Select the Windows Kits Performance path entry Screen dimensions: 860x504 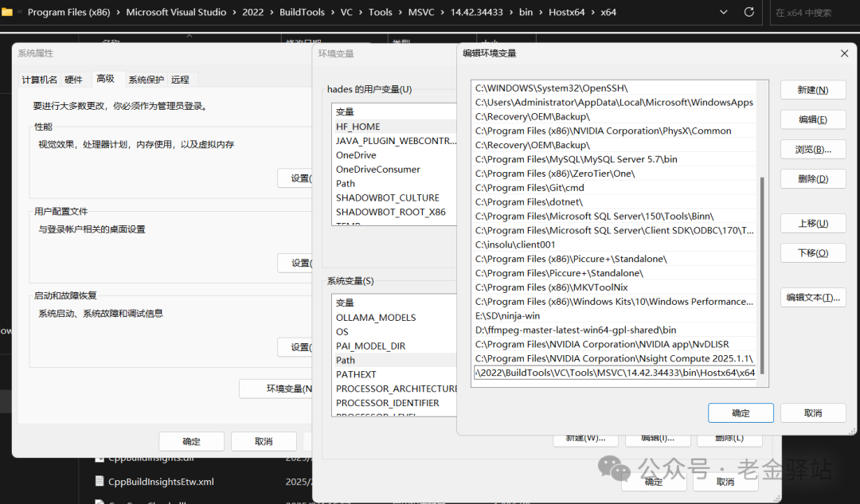tap(613, 302)
